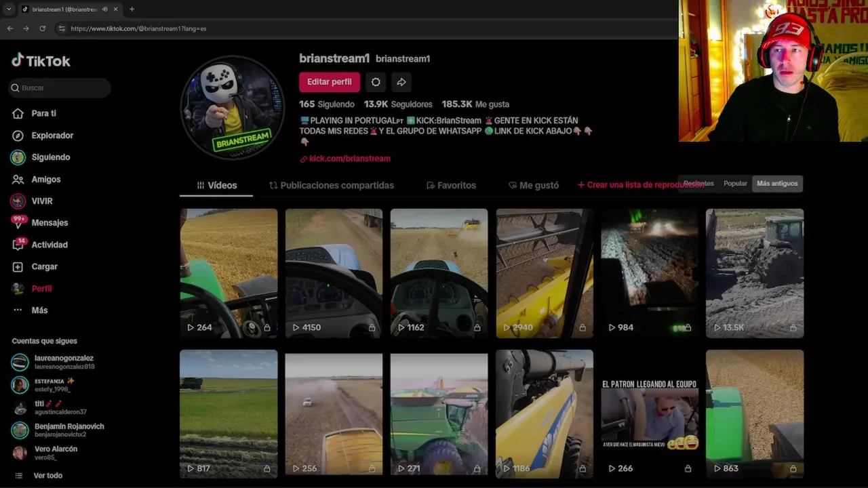Select Más antiguos sort option
The width and height of the screenshot is (868, 488).
pos(777,184)
